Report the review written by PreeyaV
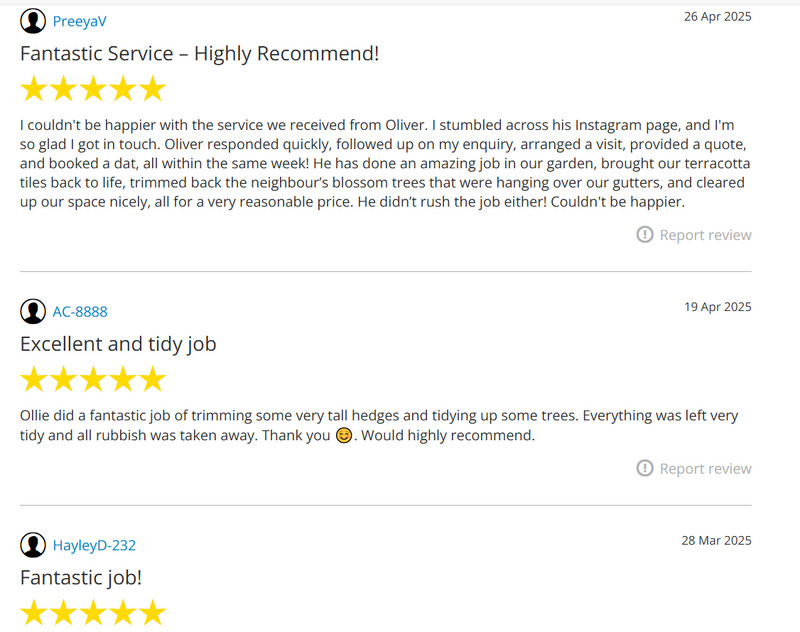800x632 pixels. pyautogui.click(x=705, y=235)
